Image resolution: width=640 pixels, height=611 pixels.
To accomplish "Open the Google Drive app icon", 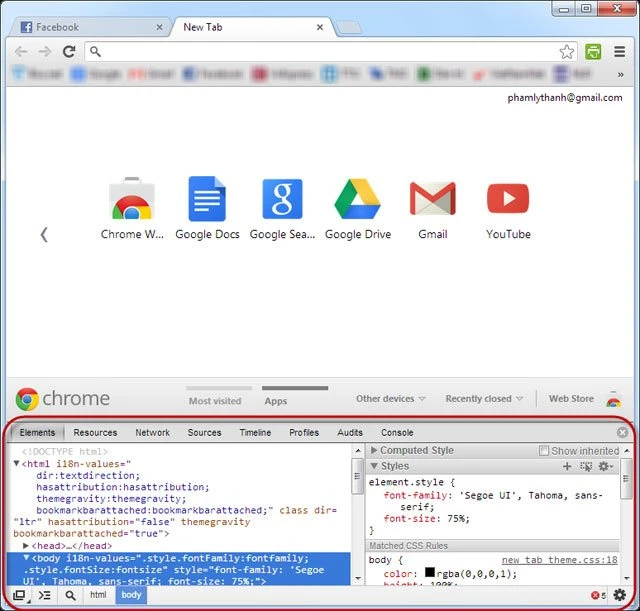I will pyautogui.click(x=357, y=199).
